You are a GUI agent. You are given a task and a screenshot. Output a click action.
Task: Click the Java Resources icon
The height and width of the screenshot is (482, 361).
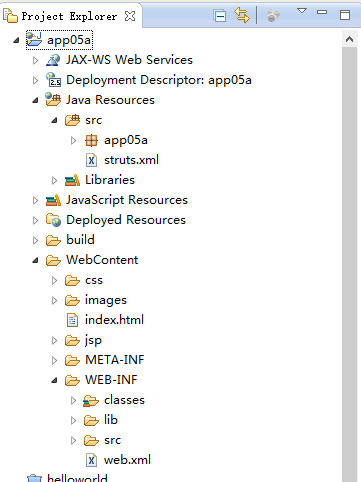[53, 99]
